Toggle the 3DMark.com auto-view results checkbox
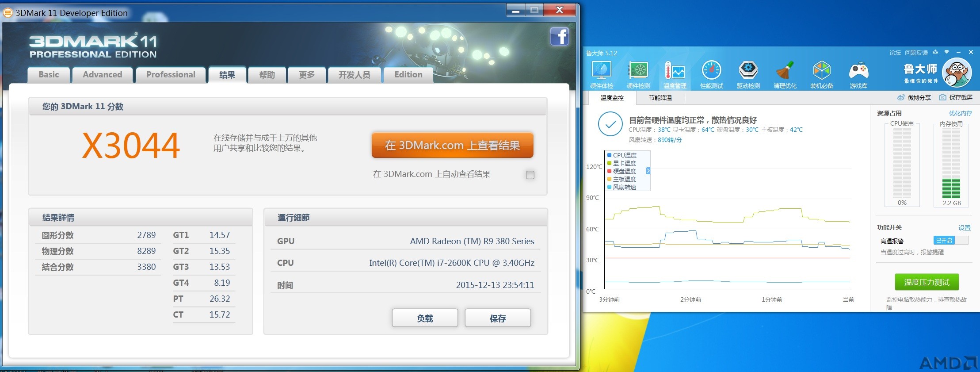 (530, 175)
